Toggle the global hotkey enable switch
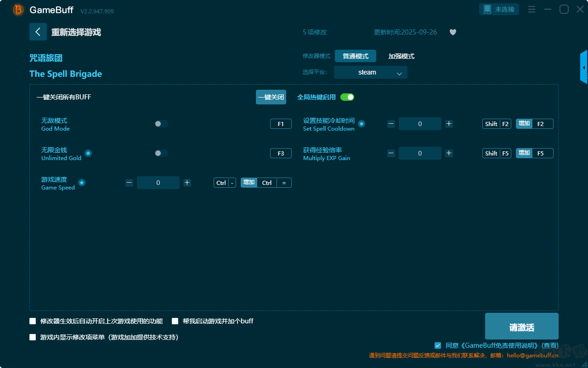Screen dimensions: 588x368 click(347, 97)
